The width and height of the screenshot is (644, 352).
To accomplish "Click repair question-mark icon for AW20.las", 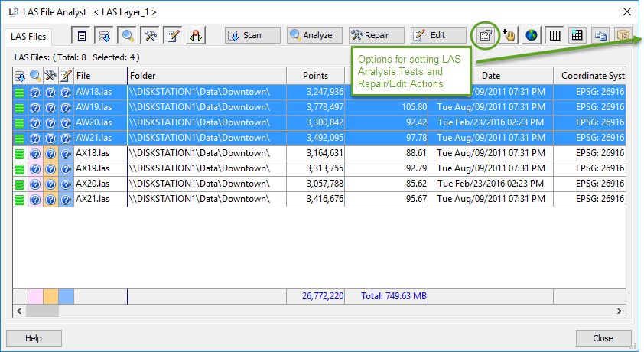I will pyautogui.click(x=50, y=122).
